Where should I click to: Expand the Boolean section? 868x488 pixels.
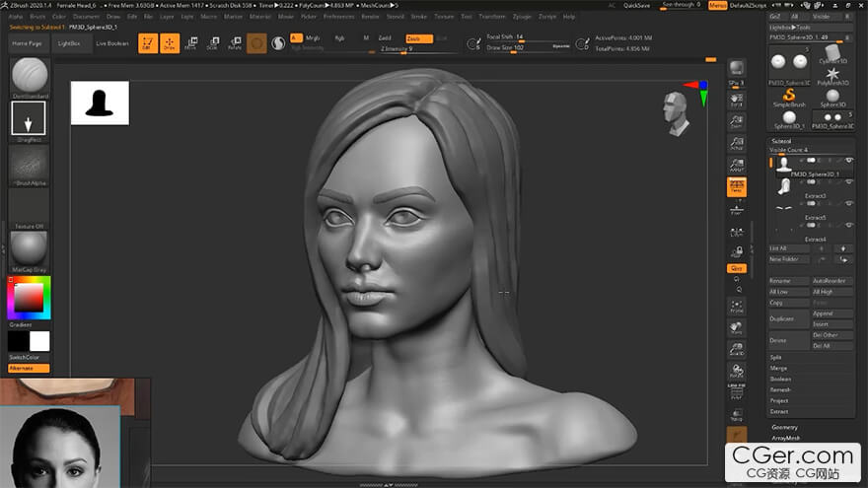click(x=780, y=379)
